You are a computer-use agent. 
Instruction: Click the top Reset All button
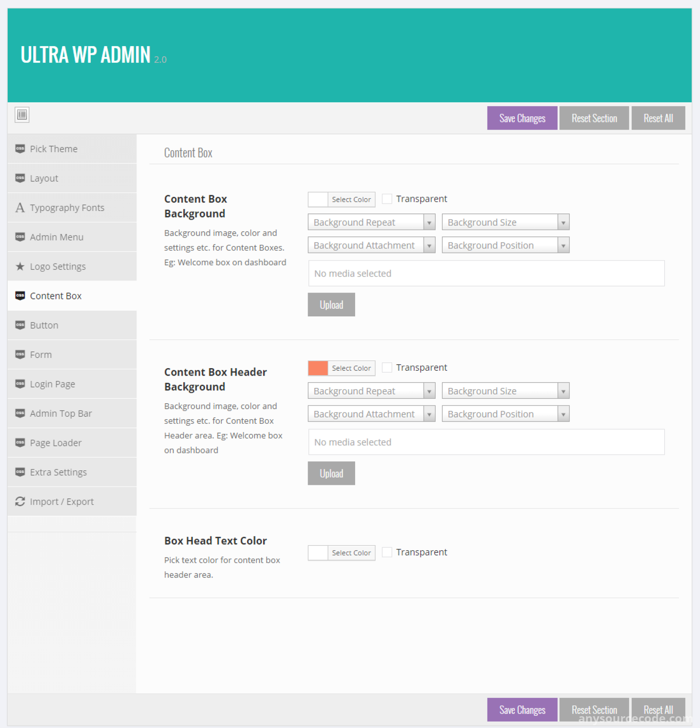click(x=658, y=118)
